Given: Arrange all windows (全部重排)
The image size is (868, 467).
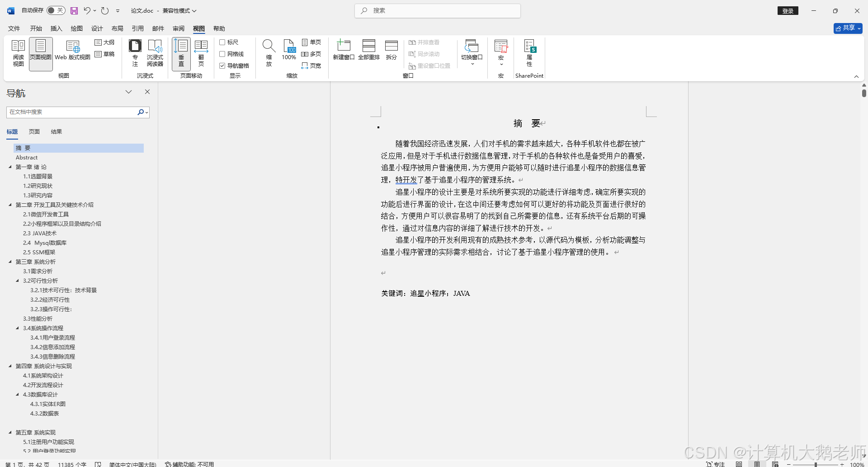Looking at the screenshot, I should pyautogui.click(x=369, y=51).
